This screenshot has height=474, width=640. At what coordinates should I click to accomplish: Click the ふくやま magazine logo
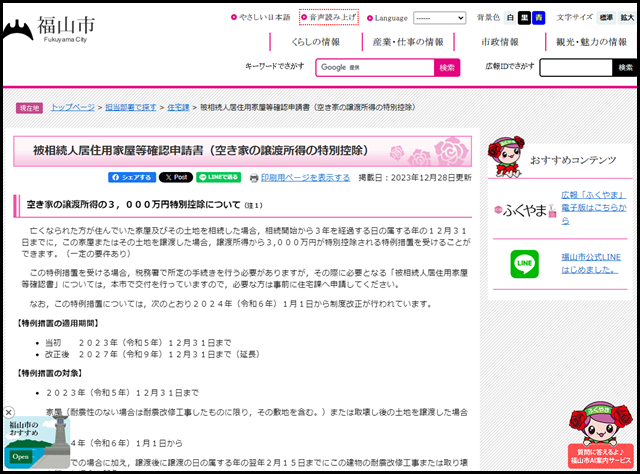click(525, 210)
